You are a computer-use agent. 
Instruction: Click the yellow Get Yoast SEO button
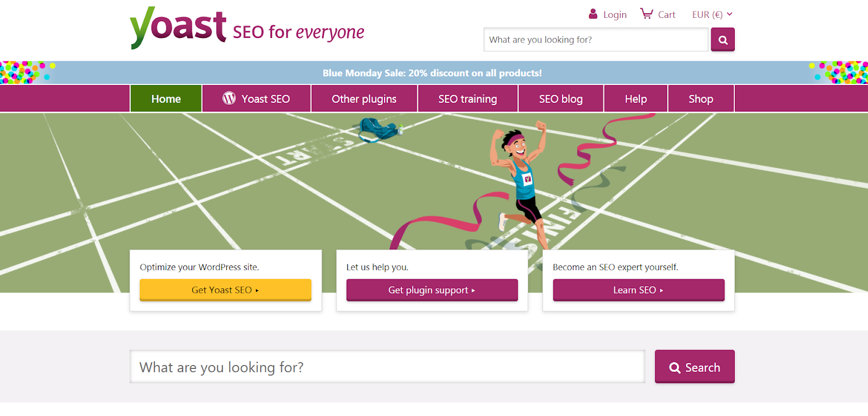click(x=225, y=290)
